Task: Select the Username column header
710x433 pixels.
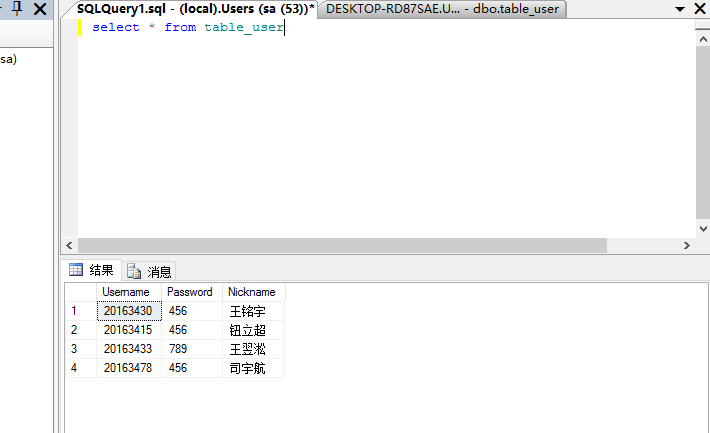Action: [129, 292]
